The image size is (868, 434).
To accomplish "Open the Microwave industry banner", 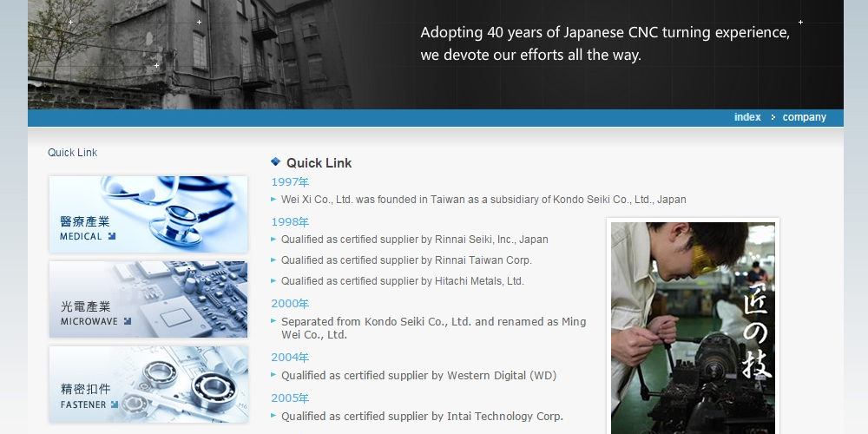I will coord(148,299).
